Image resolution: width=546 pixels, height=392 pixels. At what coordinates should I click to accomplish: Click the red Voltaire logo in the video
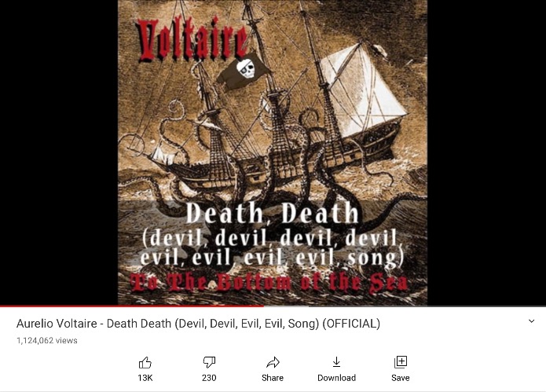tap(192, 40)
